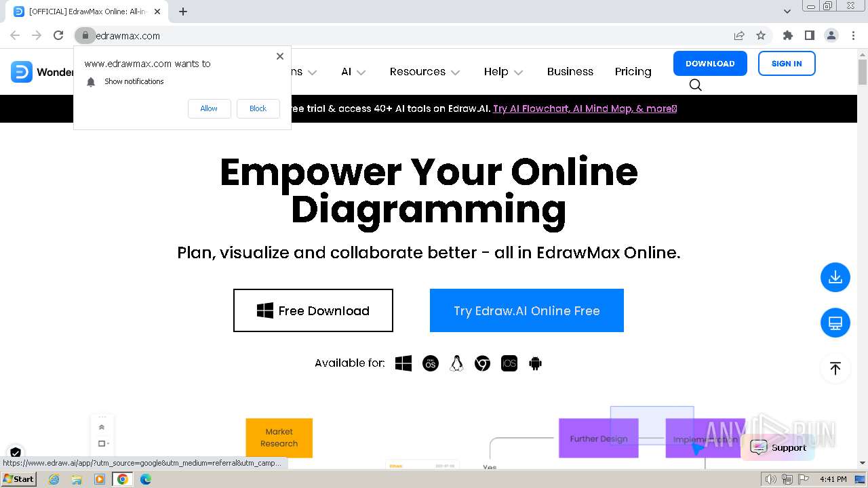This screenshot has height=488, width=868.
Task: Open the Chrome three-dot menu
Action: 853,35
